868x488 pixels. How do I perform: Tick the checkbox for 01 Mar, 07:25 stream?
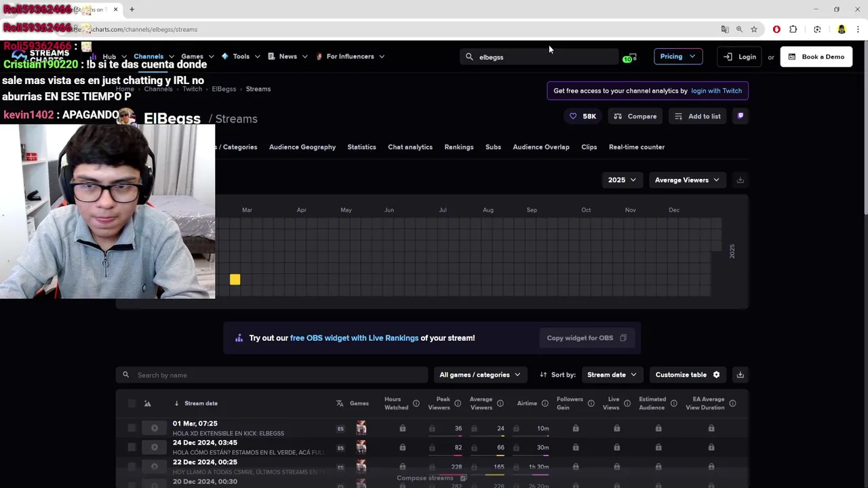point(132,428)
